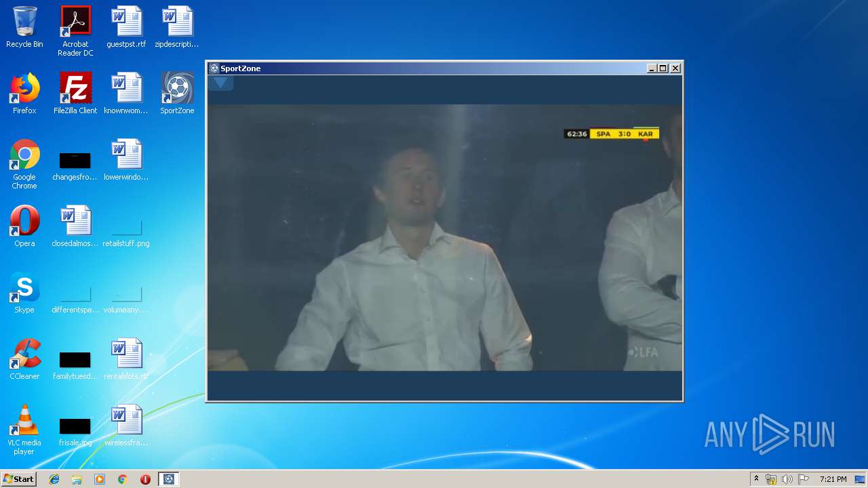Select the lowerwindo... document icon
Screen dimensions: 868x488
pos(126,161)
